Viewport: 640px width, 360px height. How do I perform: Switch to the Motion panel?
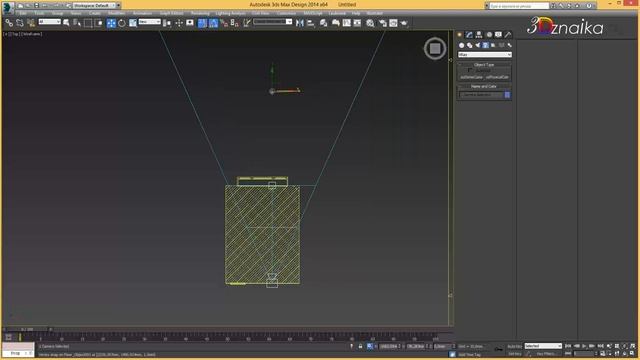click(x=489, y=35)
